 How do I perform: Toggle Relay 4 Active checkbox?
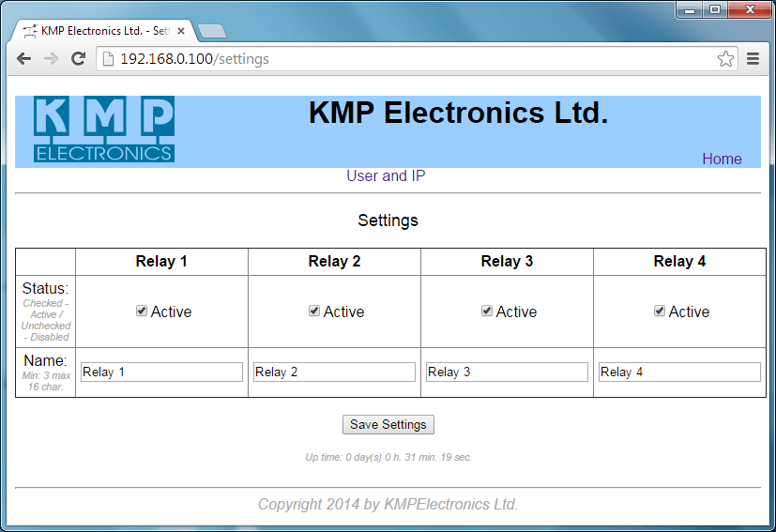(x=660, y=311)
